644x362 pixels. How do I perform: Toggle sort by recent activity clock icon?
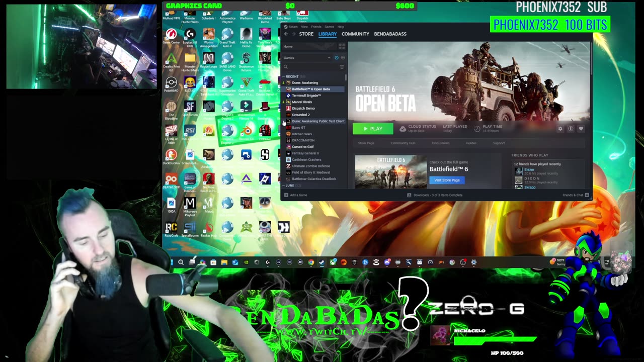[x=337, y=58]
